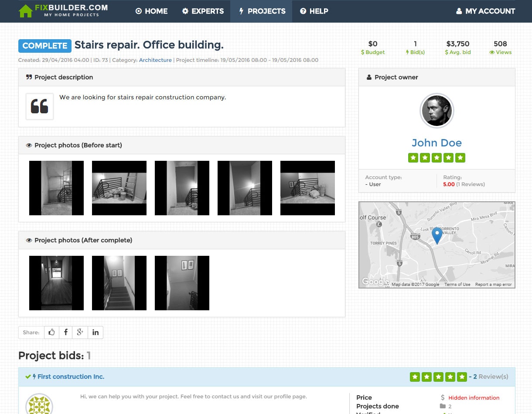Screen dimensions: 532x414
Task: Go to the EXPERTS section
Action: click(203, 11)
